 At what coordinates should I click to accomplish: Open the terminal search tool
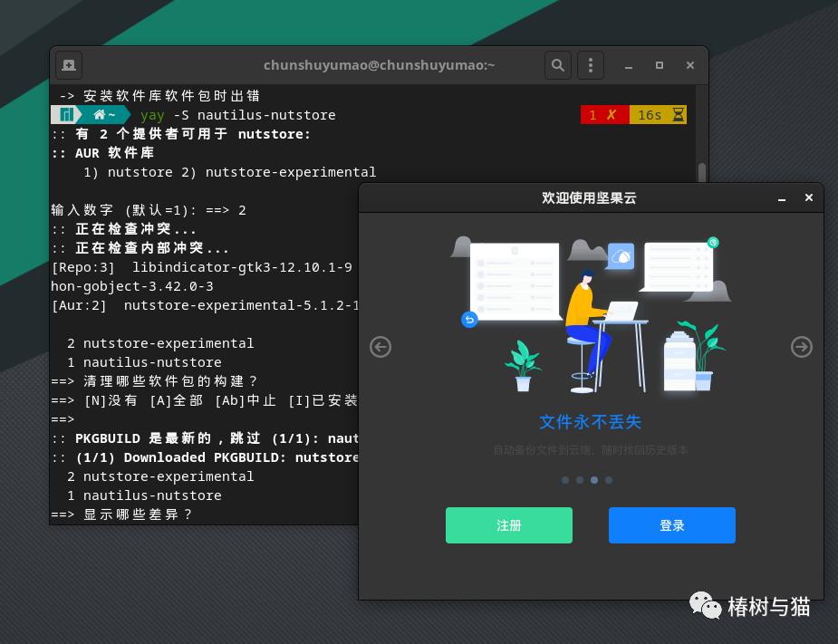point(558,65)
